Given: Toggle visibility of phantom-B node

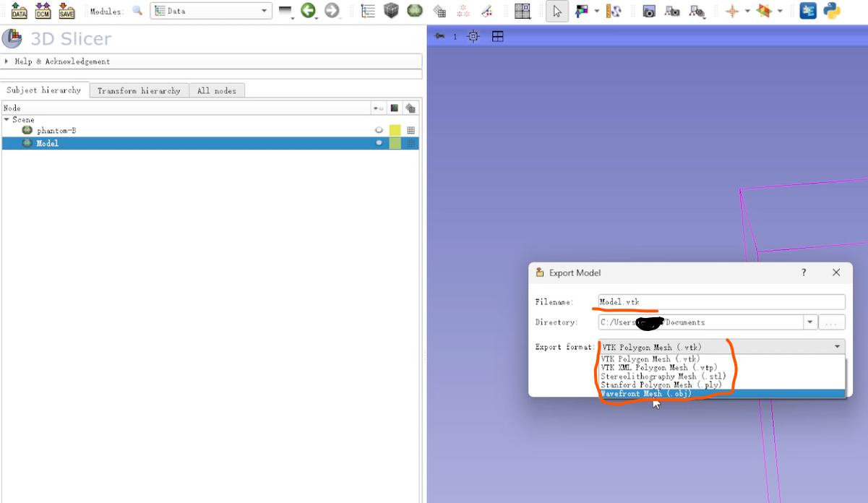Looking at the screenshot, I should (377, 130).
